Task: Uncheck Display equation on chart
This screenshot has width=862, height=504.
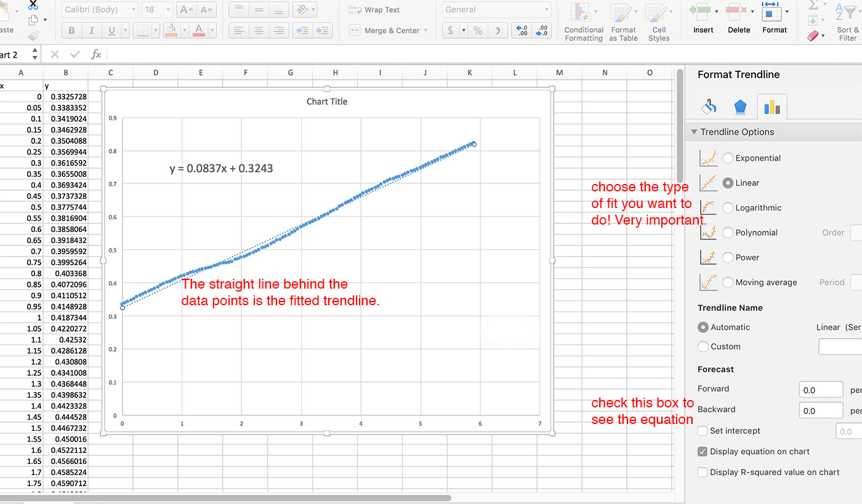Action: click(703, 451)
